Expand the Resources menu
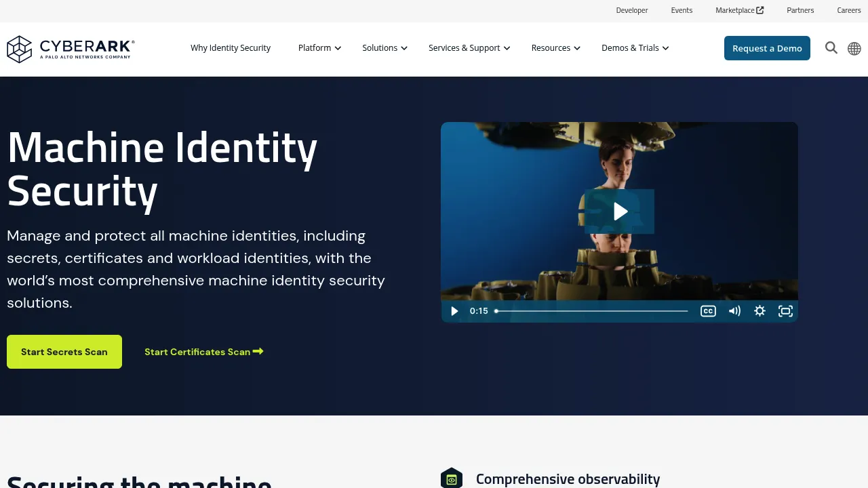The image size is (868, 488). coord(555,48)
